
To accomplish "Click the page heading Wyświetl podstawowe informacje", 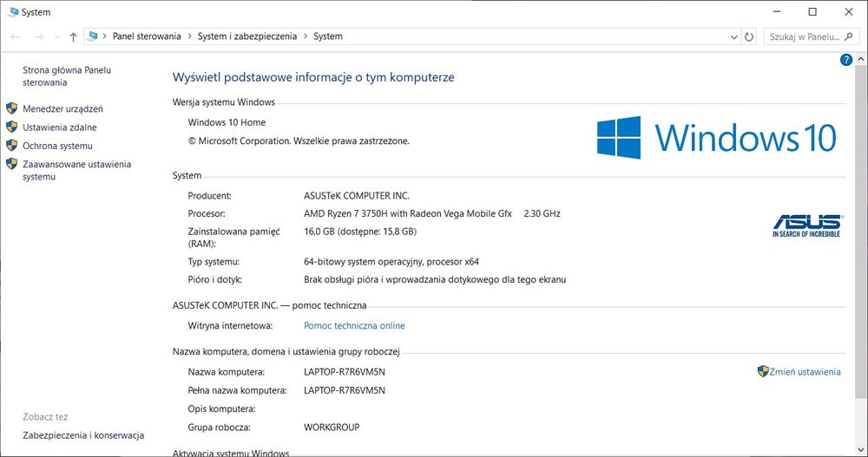I will 313,77.
